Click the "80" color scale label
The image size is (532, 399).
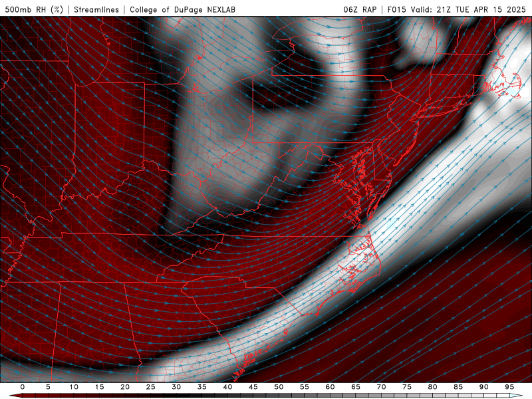432,387
